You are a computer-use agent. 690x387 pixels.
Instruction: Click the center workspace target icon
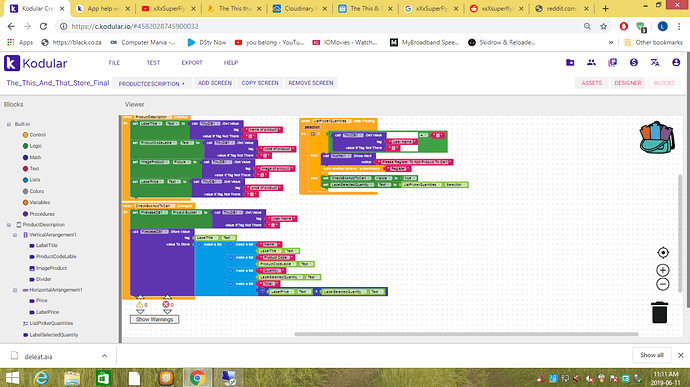coord(663,253)
